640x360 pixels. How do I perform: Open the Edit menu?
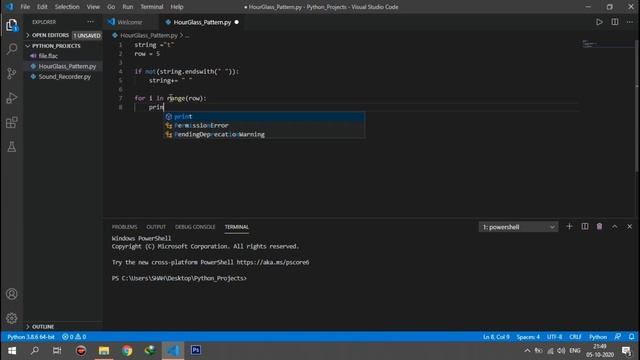[42, 7]
